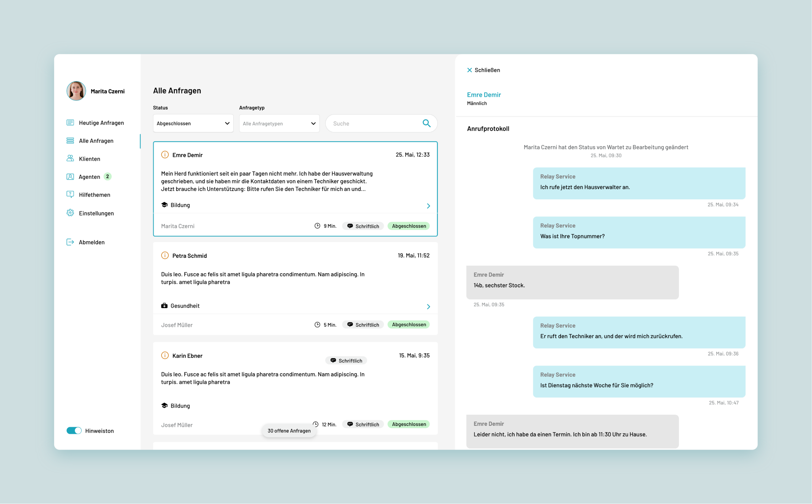The height and width of the screenshot is (504, 812).
Task: Click the Einstellungen gear icon
Action: point(70,213)
